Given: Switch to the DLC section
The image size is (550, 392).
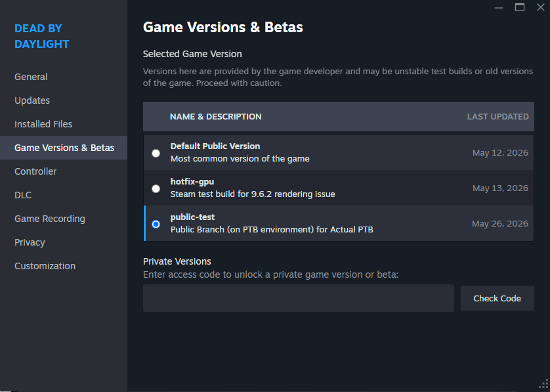Looking at the screenshot, I should coord(23,195).
